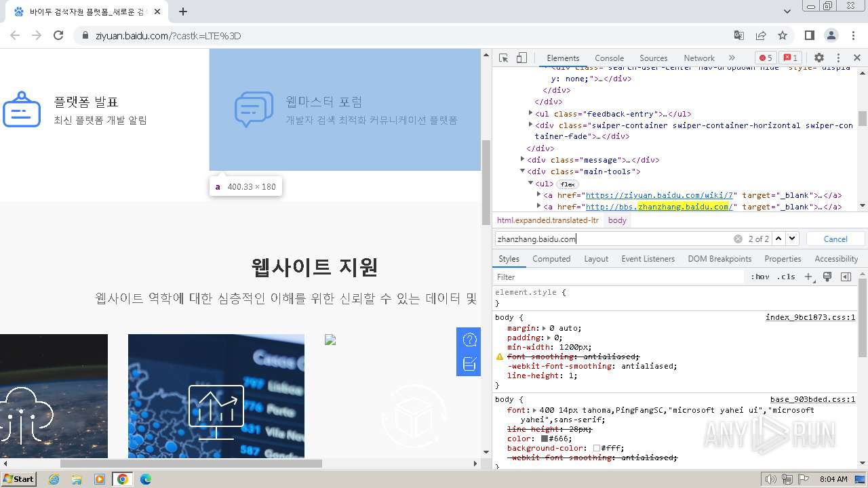Screen dimensions: 868x488
Task: Show more DevTools tabs chevron
Action: point(732,58)
